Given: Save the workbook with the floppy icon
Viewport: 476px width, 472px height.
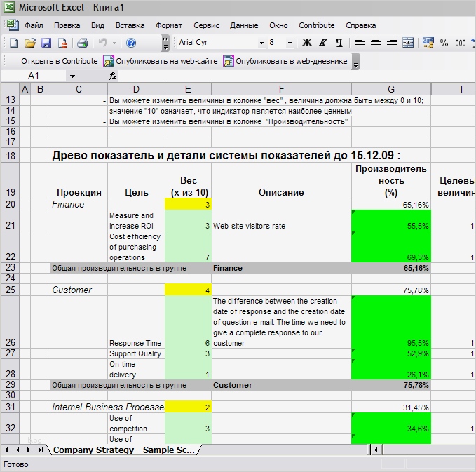Looking at the screenshot, I should 46,43.
